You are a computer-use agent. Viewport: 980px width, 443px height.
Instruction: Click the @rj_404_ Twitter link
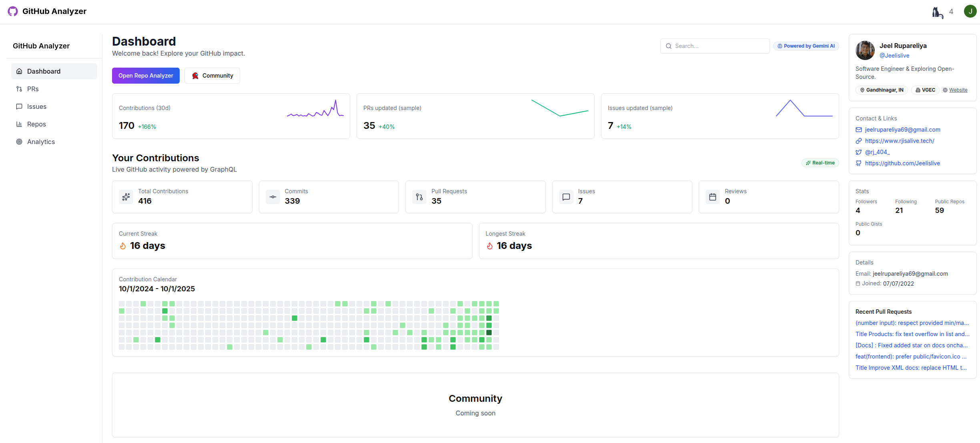tap(877, 152)
